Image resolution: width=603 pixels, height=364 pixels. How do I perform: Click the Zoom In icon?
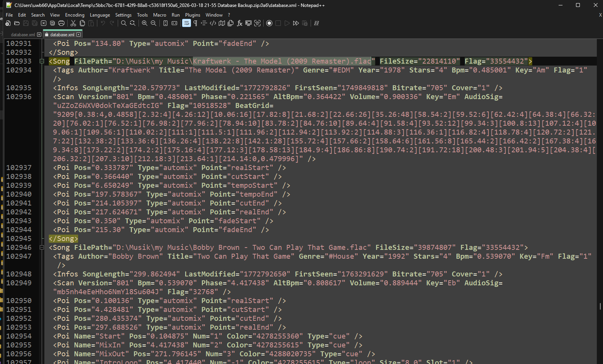coord(144,23)
